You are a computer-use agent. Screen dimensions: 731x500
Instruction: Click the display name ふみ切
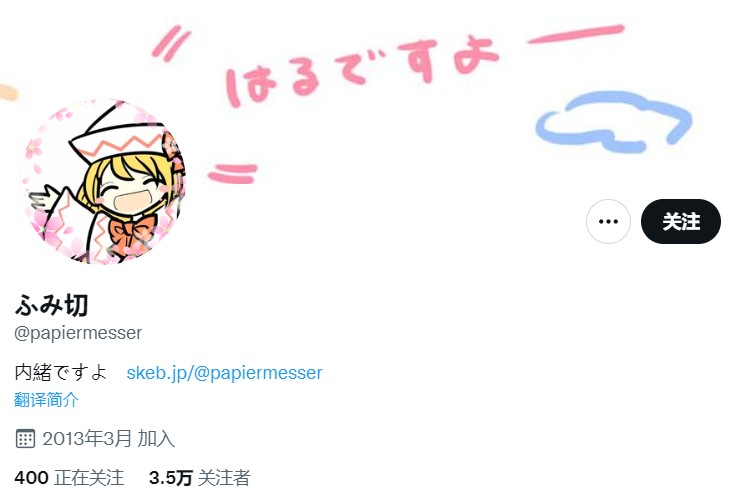pyautogui.click(x=51, y=305)
